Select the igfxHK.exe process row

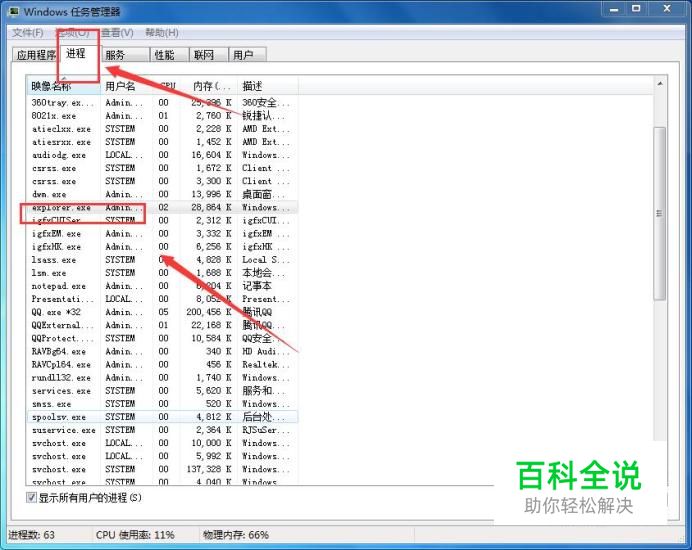click(162, 247)
